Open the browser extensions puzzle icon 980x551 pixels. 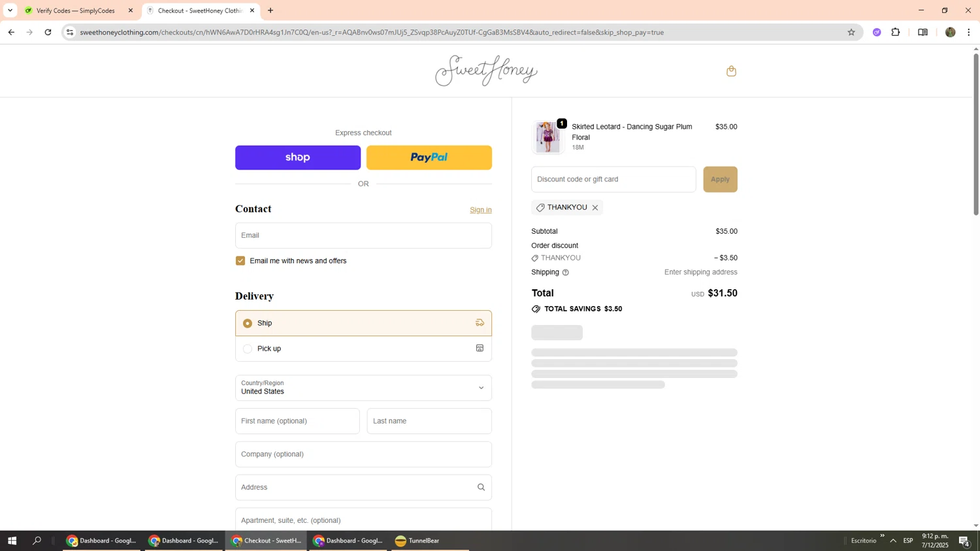(896, 32)
